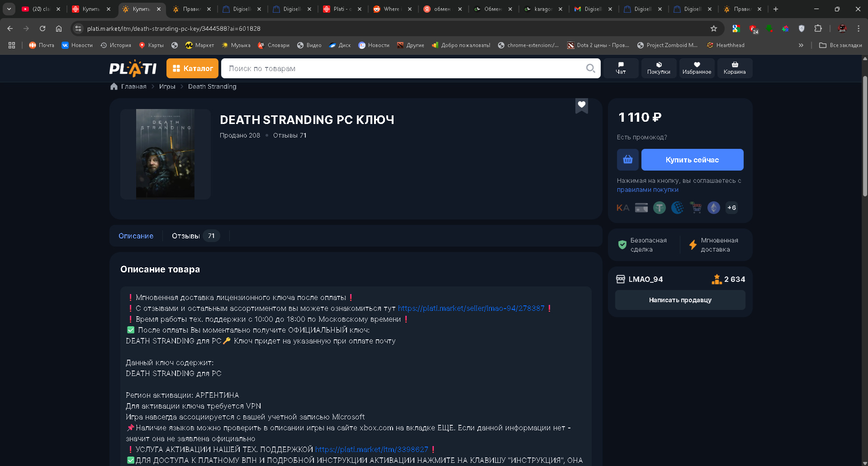This screenshot has height=466, width=868.
Task: Open Chrome menu three dots
Action: pyautogui.click(x=859, y=29)
